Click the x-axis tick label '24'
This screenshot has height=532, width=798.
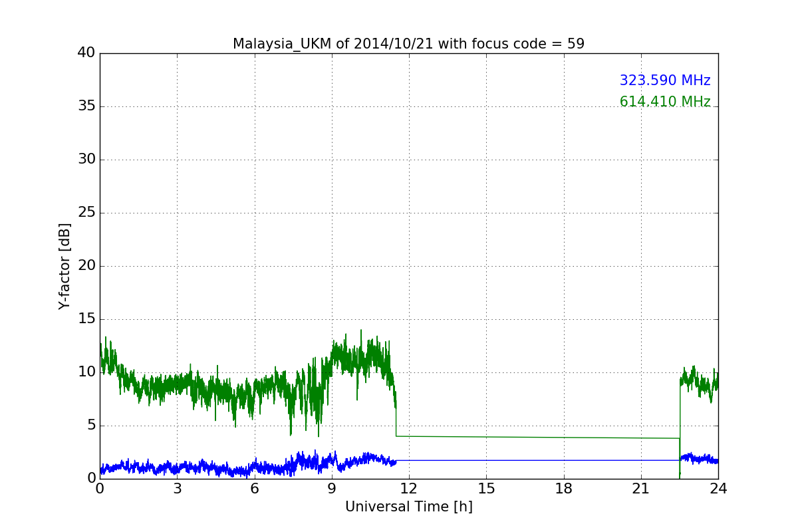coord(718,489)
